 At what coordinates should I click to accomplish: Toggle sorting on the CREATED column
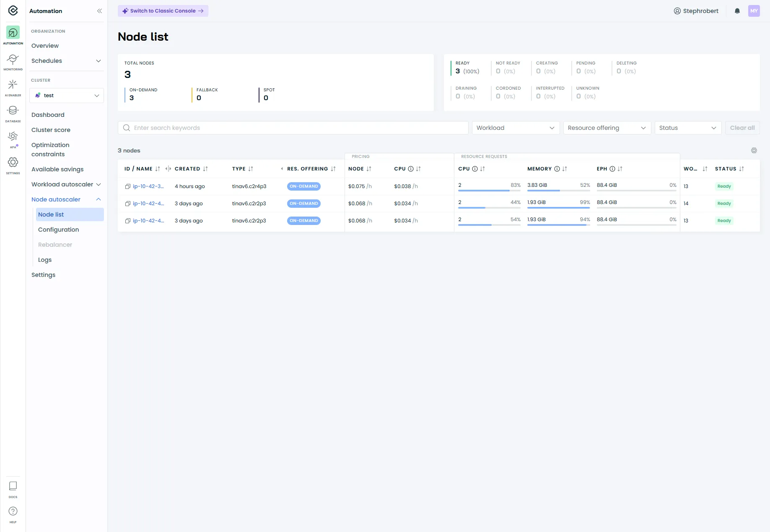(205, 169)
